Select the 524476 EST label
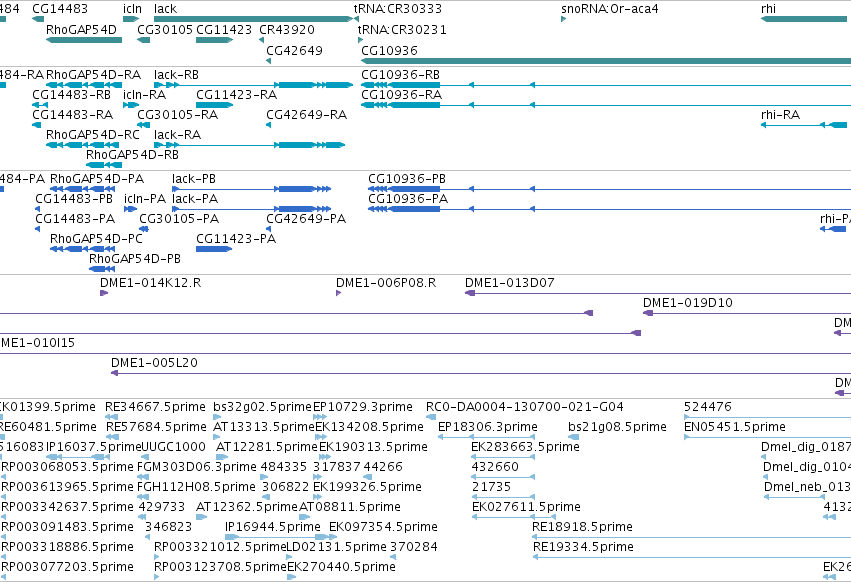 (708, 407)
